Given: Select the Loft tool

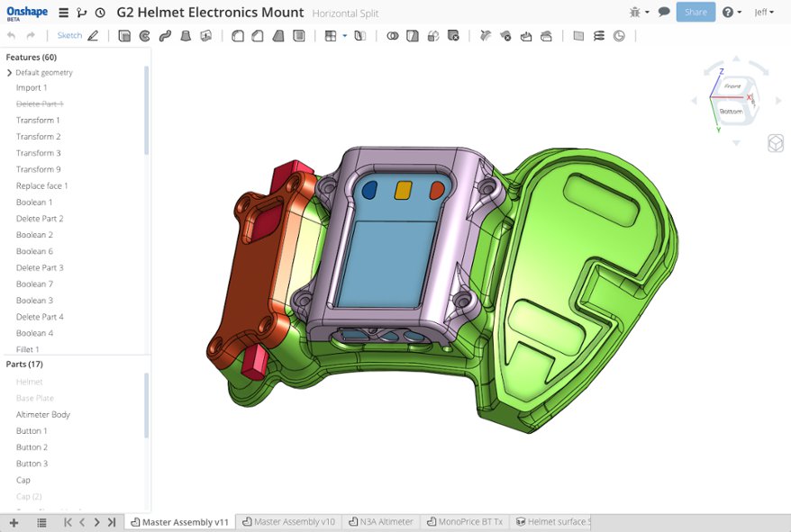Looking at the screenshot, I should click(186, 36).
